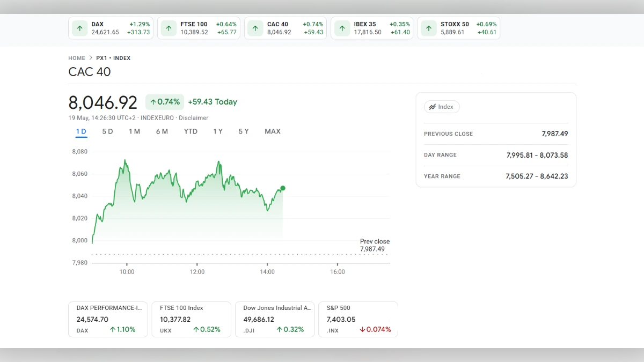
Task: Open the STOXX 50 ticker card
Action: click(458, 28)
